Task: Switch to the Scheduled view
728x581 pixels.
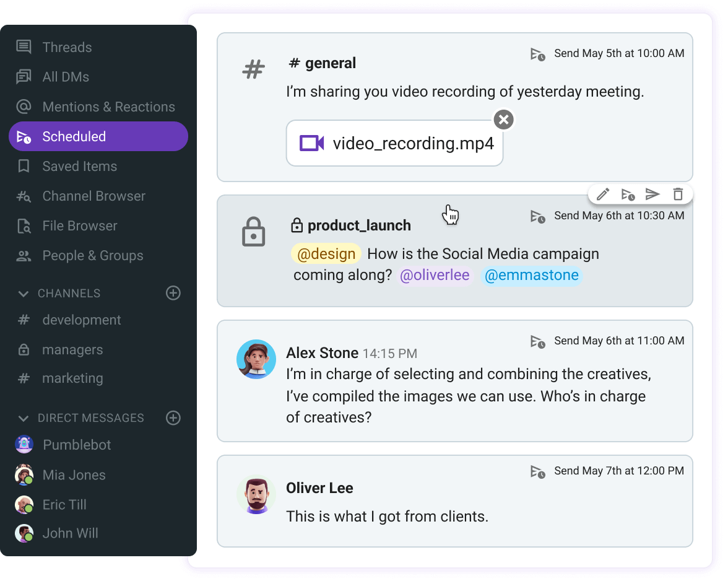Action: [74, 136]
